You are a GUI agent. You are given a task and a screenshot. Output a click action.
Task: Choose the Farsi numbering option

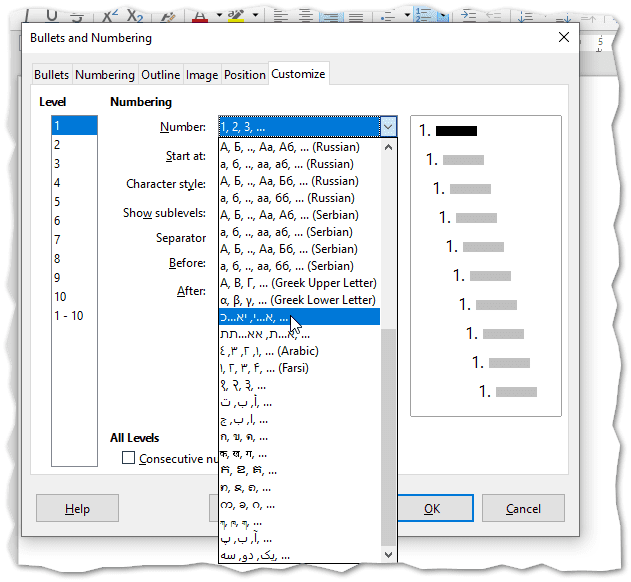click(299, 368)
